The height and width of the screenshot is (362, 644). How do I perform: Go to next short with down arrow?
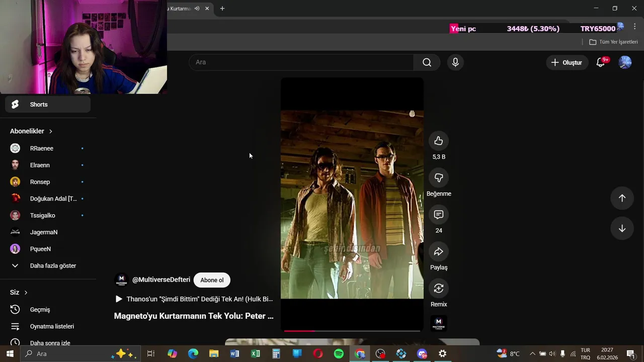click(x=622, y=228)
